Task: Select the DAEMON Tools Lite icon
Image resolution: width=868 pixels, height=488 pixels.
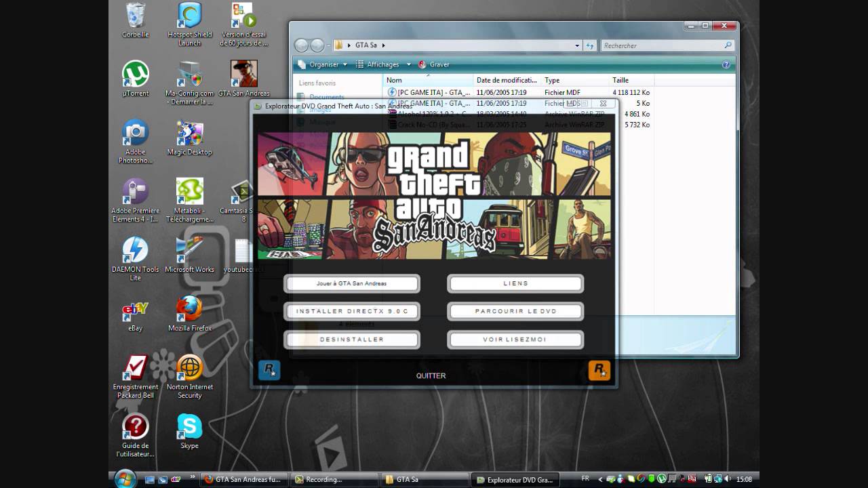Action: click(135, 259)
